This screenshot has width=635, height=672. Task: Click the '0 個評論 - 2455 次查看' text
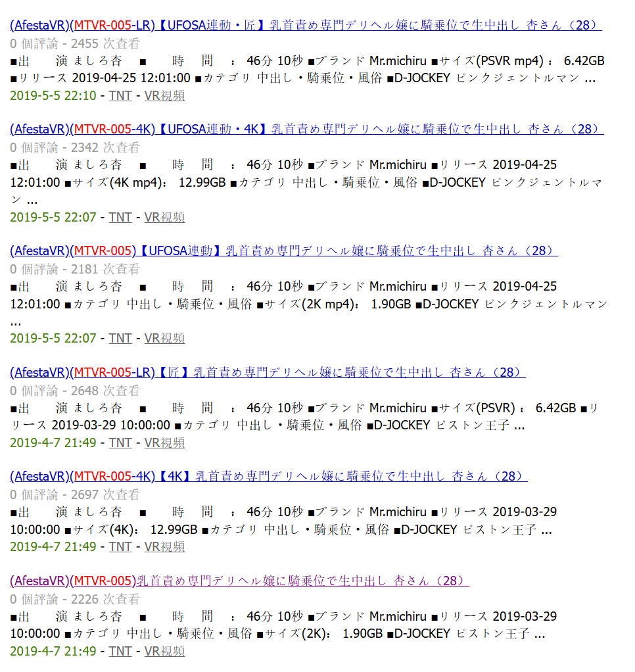(75, 43)
